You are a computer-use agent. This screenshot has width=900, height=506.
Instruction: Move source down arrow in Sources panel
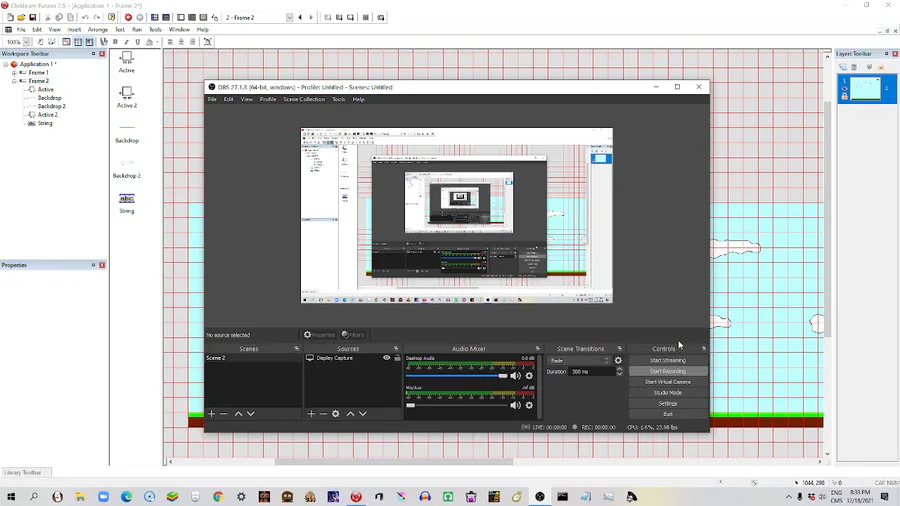pyautogui.click(x=363, y=414)
